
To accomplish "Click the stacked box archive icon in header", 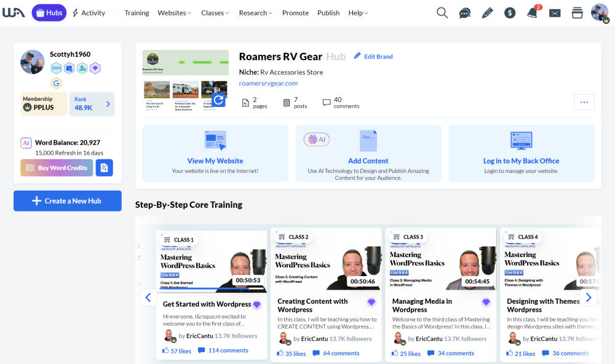I will (577, 13).
